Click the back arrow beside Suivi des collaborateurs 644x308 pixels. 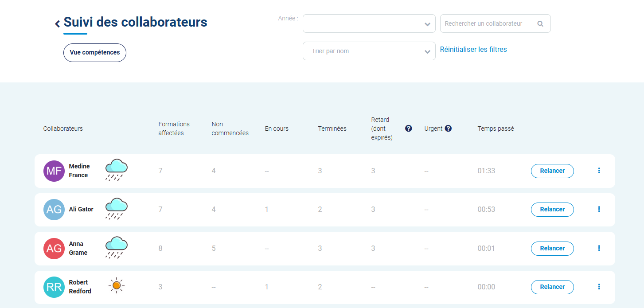pyautogui.click(x=57, y=24)
